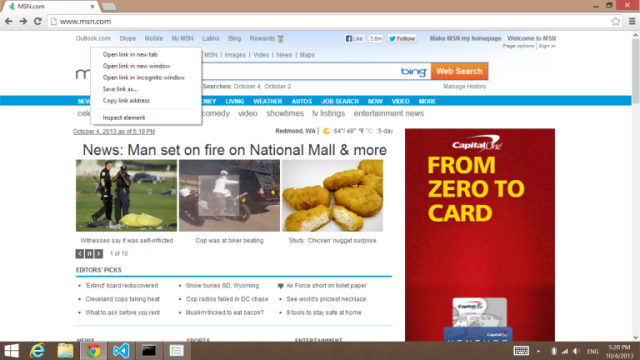Click the Web Search button
Viewport: 640px width, 360px height.
[459, 71]
